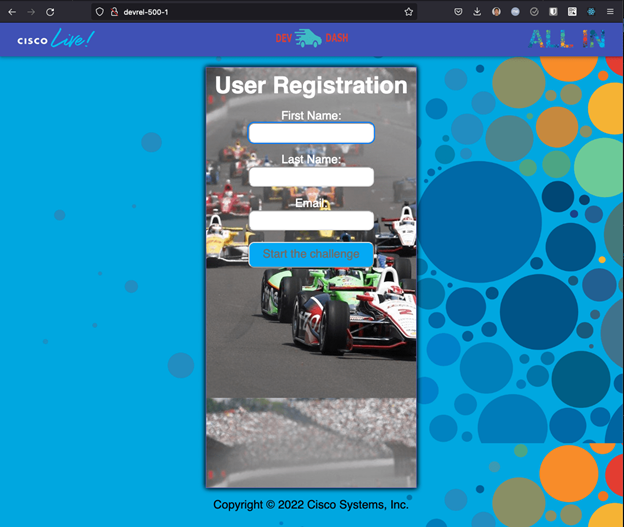Open the profile avatar extension

496,12
